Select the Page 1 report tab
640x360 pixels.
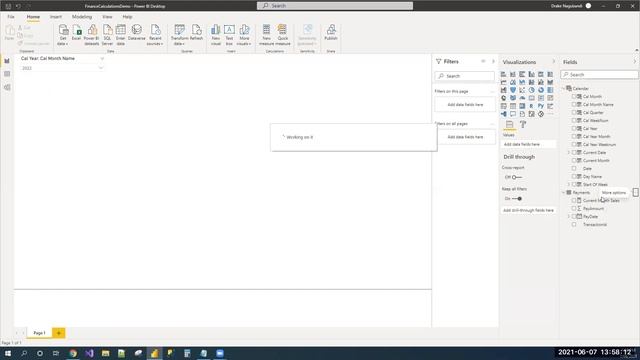[x=39, y=333]
